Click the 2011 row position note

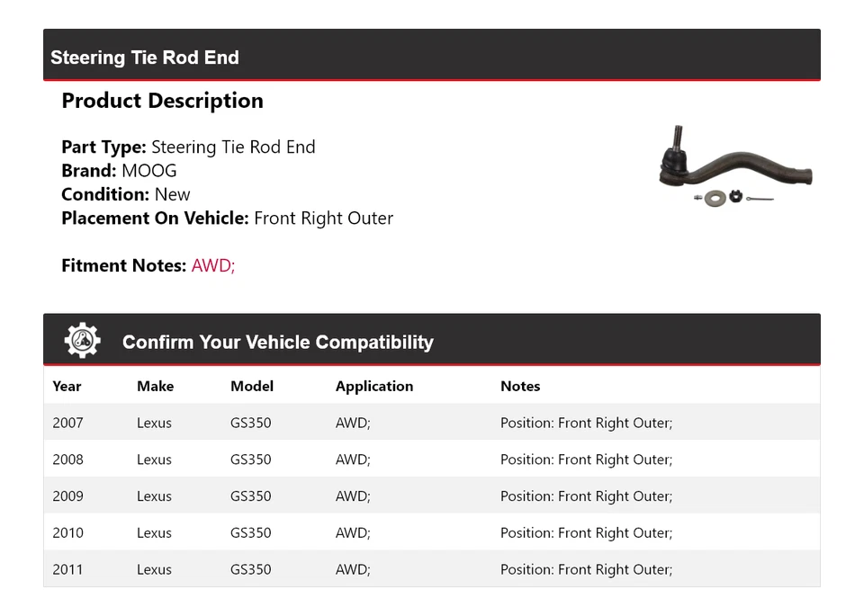tap(586, 569)
